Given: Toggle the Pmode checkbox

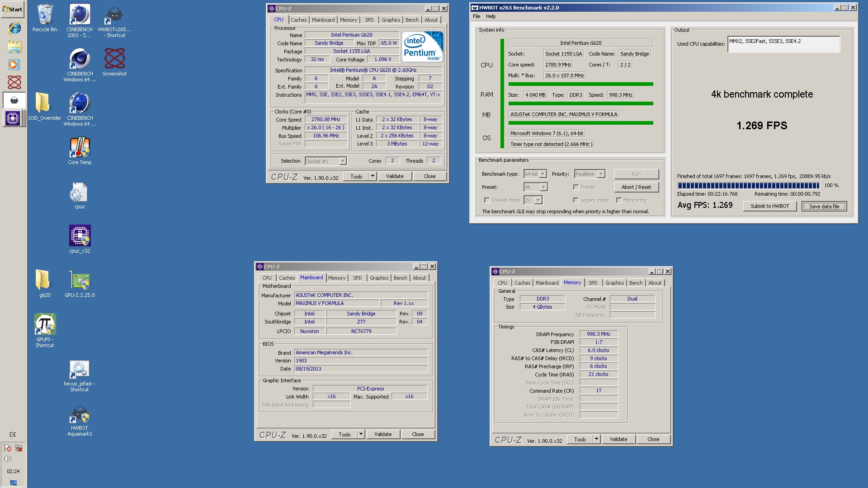Looking at the screenshot, I should 576,187.
